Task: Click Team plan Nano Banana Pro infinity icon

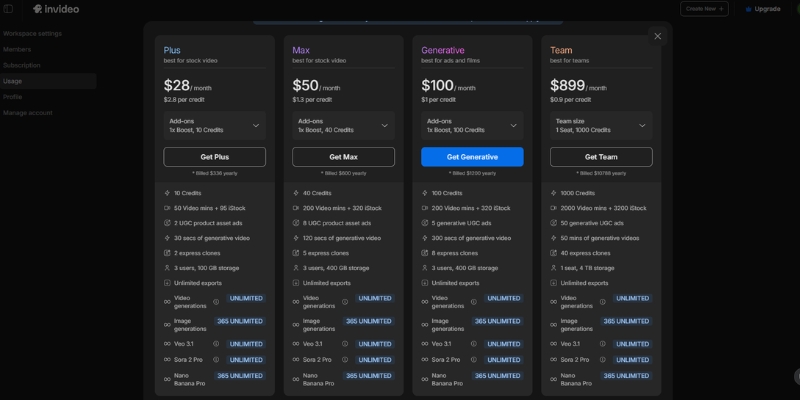Action: [x=554, y=379]
